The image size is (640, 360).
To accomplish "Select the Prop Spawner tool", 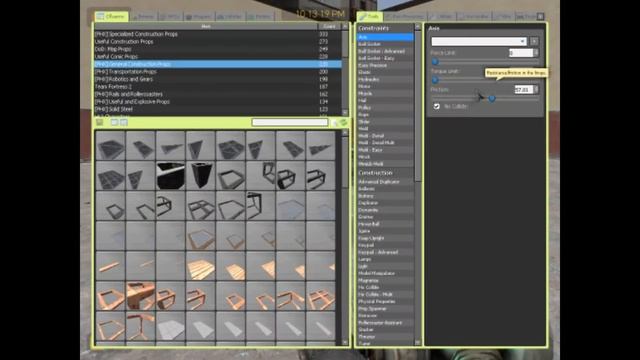I will coord(385,309).
